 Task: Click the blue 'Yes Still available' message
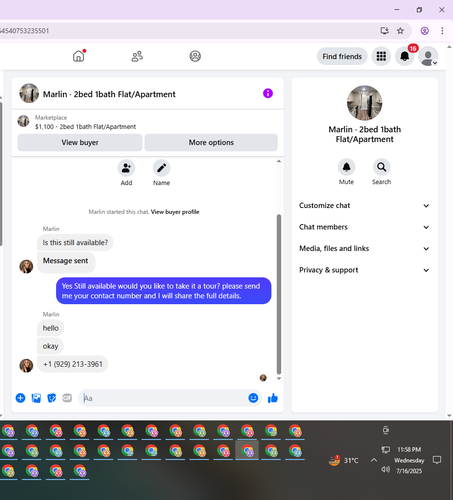coord(163,291)
